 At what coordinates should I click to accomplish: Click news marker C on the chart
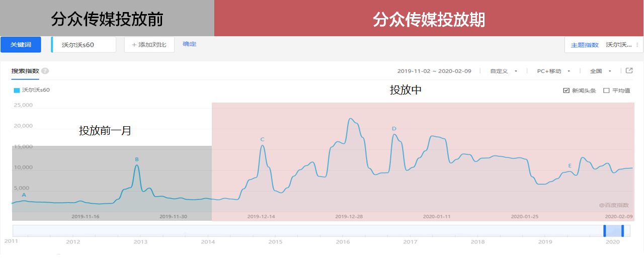point(262,139)
